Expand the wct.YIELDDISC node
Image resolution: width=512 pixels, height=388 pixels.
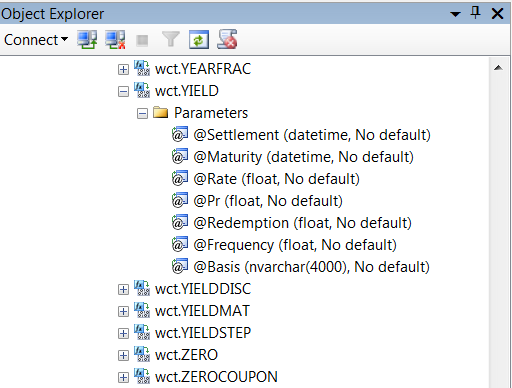click(123, 289)
